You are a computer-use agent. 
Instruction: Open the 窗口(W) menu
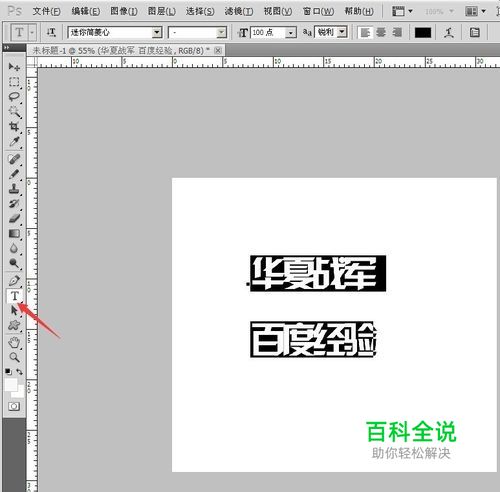click(318, 11)
